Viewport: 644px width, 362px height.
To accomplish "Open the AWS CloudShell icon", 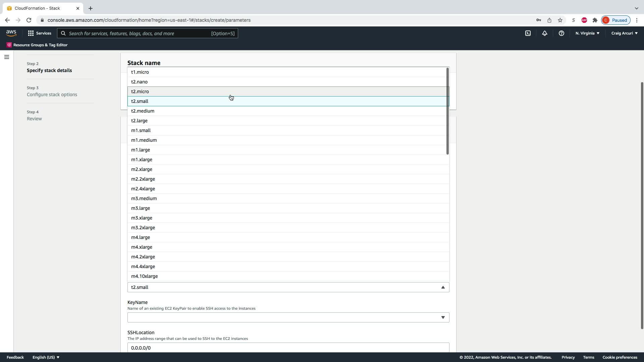I will 528,33.
